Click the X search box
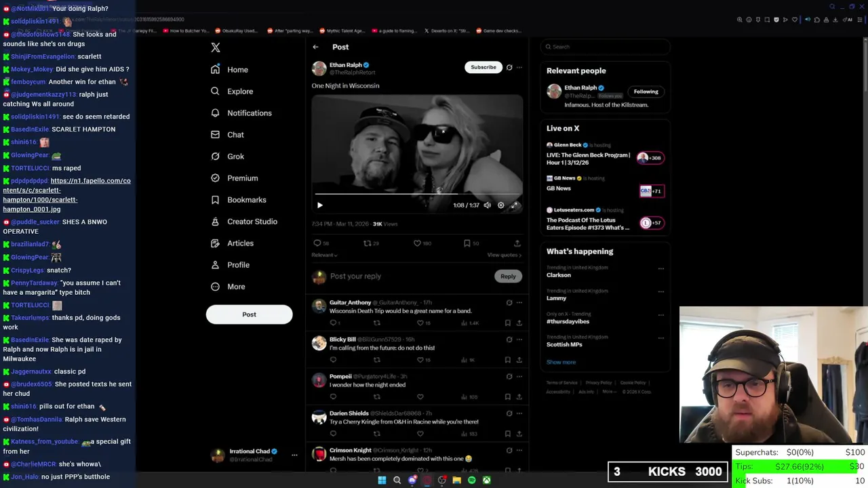This screenshot has height=488, width=868. click(x=605, y=47)
